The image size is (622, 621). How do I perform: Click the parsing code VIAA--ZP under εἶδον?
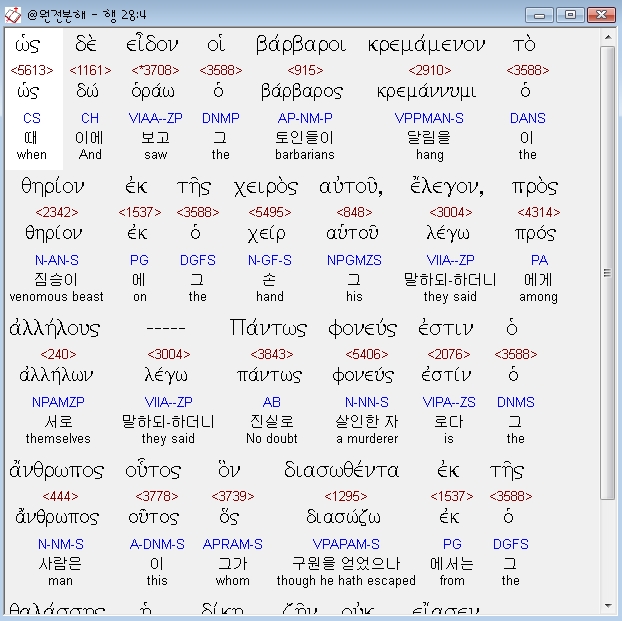[155, 118]
